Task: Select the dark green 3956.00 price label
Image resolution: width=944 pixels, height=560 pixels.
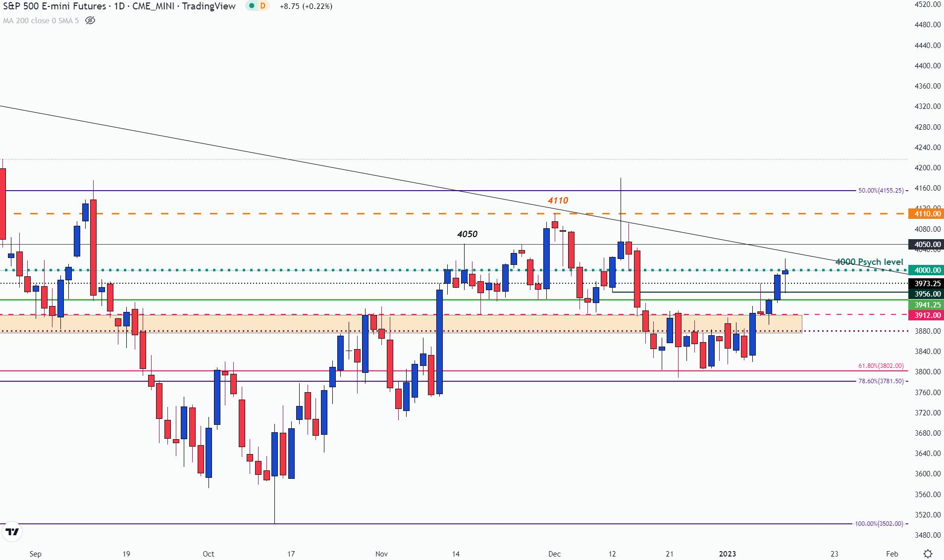Action: (926, 294)
